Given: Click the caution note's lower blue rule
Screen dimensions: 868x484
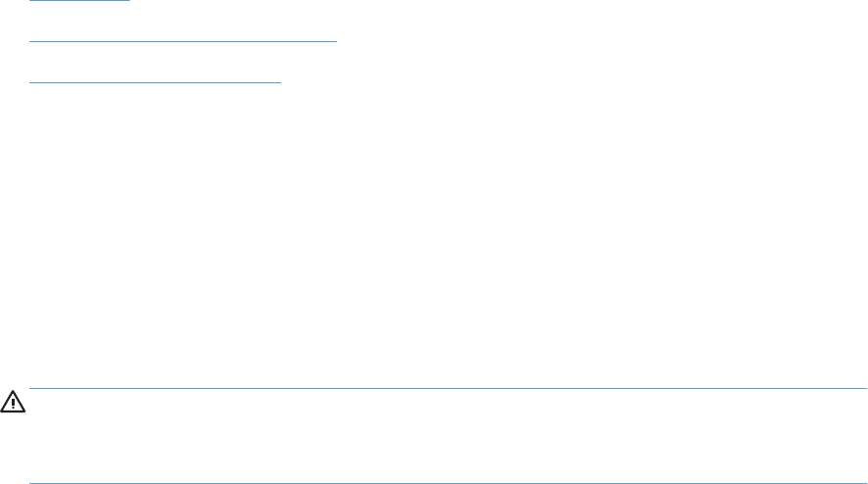Looking at the screenshot, I should [x=448, y=483].
